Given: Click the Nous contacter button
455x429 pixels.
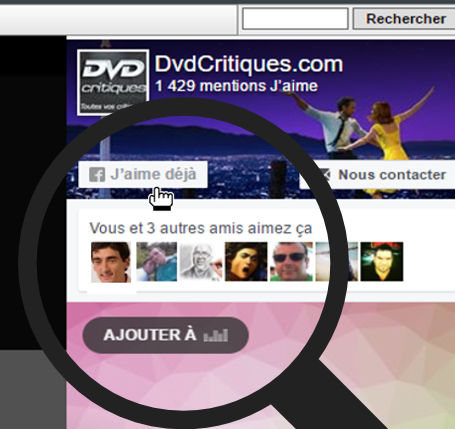Looking at the screenshot, I should pos(377,174).
